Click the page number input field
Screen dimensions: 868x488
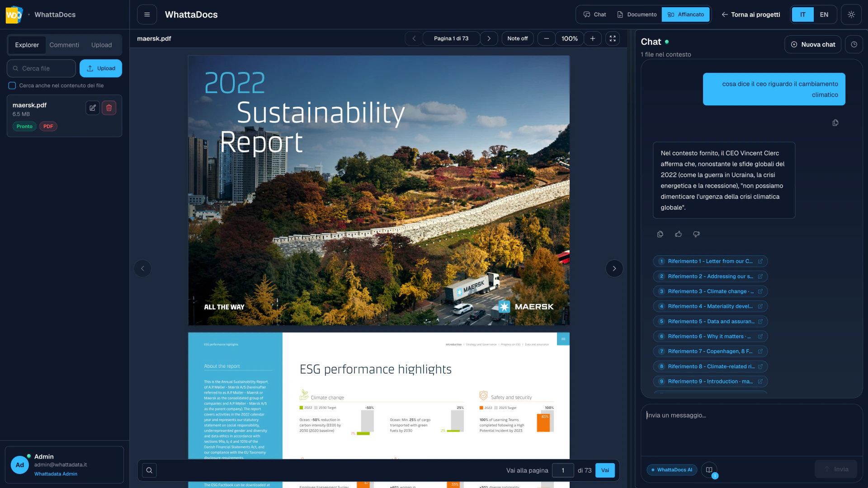pyautogui.click(x=563, y=470)
